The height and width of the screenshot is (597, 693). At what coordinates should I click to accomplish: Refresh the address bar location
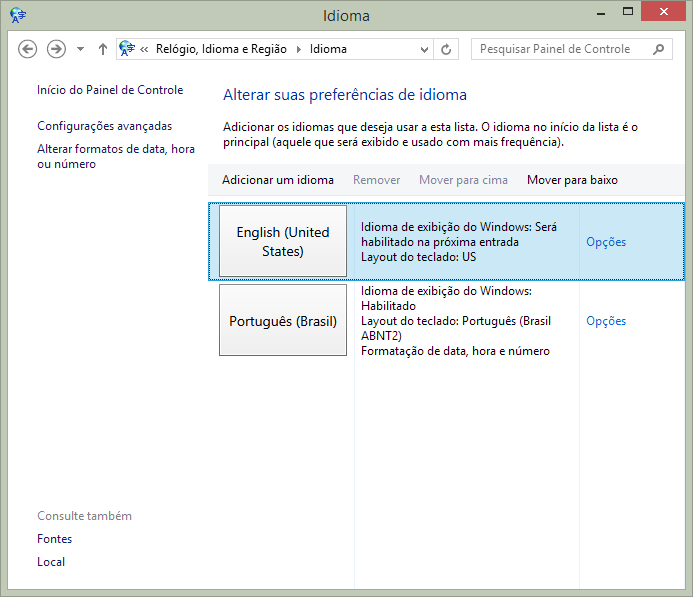pos(446,49)
